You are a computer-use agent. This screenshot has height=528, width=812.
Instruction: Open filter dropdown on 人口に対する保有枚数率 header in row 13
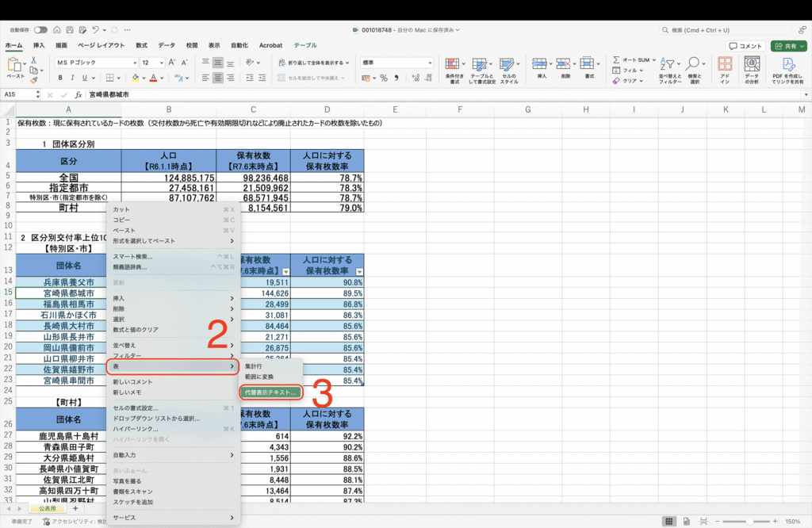(x=359, y=272)
